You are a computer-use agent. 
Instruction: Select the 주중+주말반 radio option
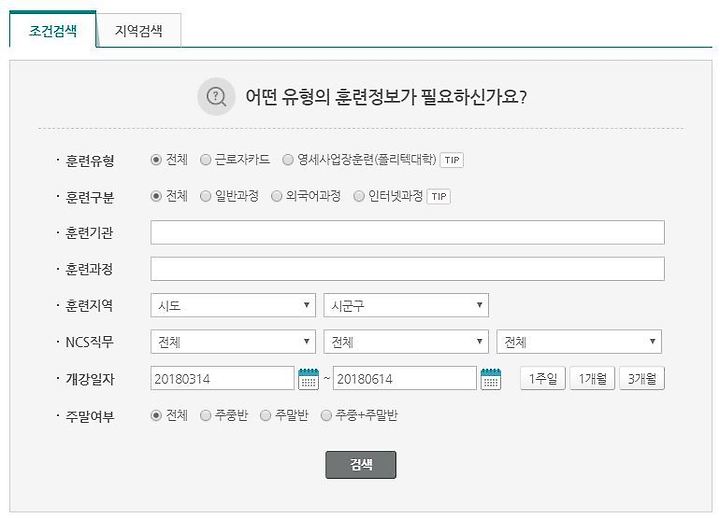pyautogui.click(x=326, y=416)
